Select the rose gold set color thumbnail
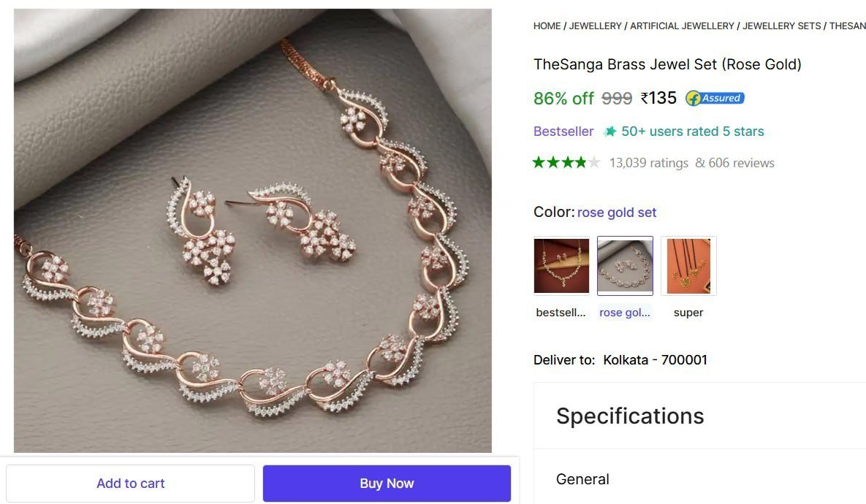Viewport: 866px width, 504px height. (625, 266)
